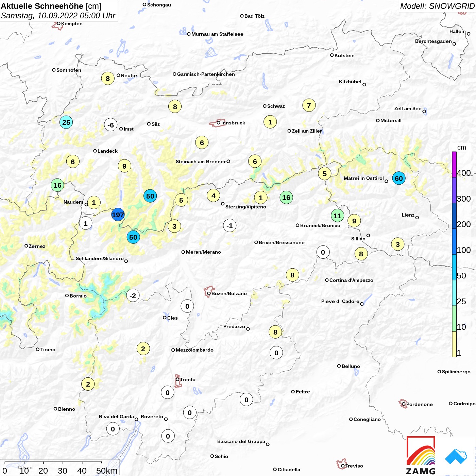Viewport: 476px width, 476px height.
Task: Click the Murnau am Staffelsee label
Action: [x=217, y=34]
